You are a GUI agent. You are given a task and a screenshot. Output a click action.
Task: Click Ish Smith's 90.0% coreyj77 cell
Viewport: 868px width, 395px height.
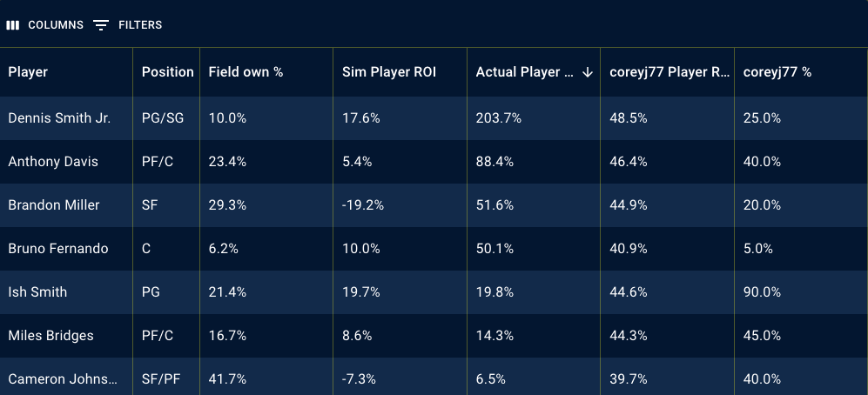coord(762,292)
